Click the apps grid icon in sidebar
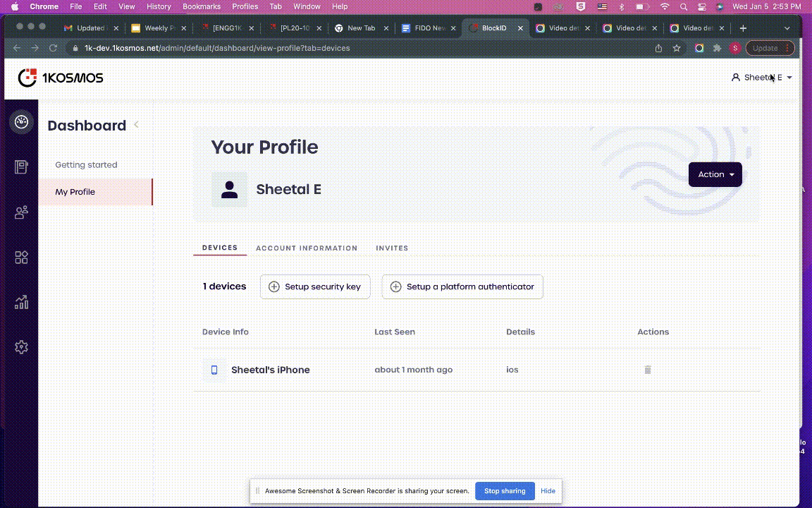 (x=21, y=258)
